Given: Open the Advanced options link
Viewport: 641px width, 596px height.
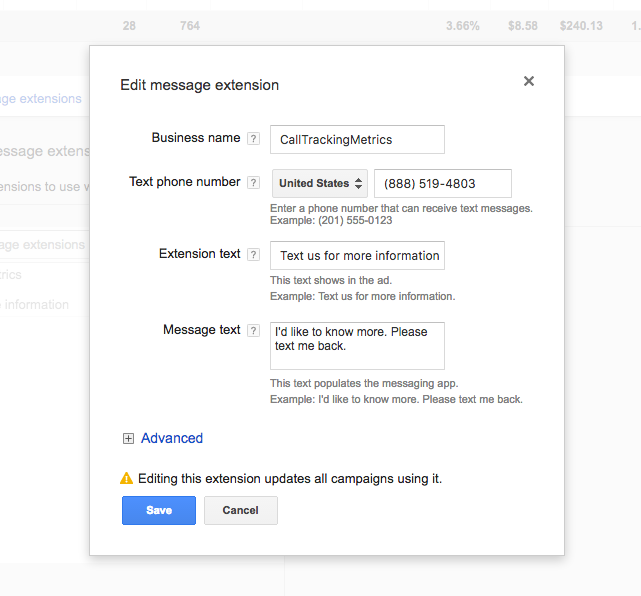Looking at the screenshot, I should click(171, 438).
